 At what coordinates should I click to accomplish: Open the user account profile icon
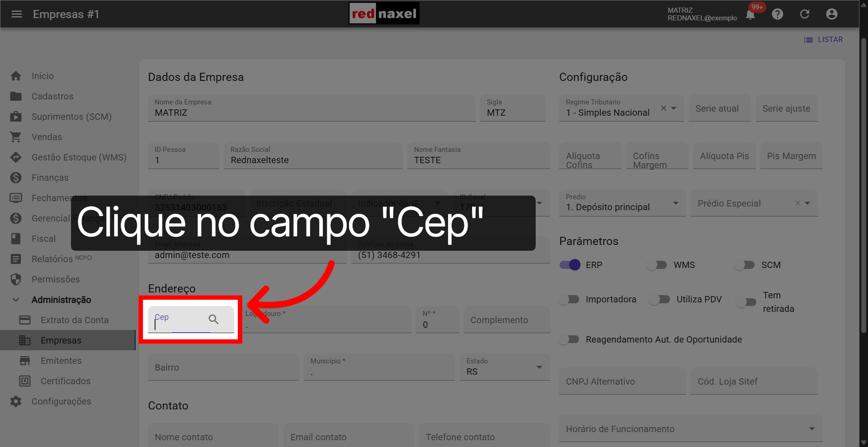pyautogui.click(x=832, y=14)
